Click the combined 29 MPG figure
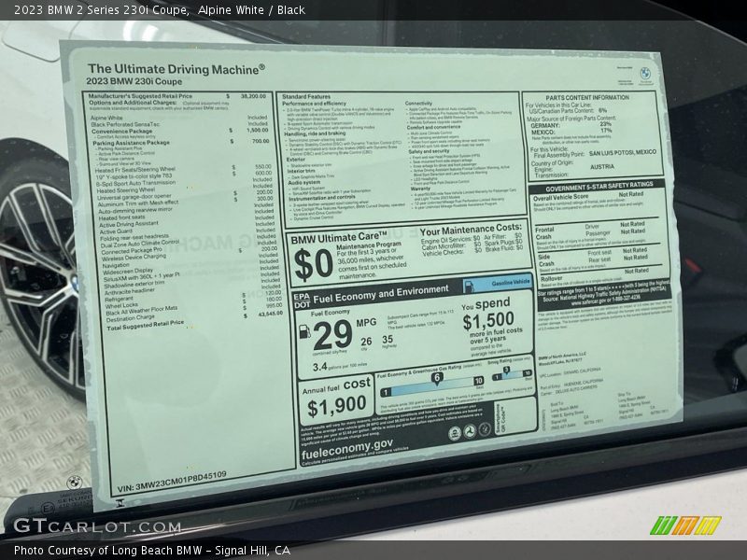The width and height of the screenshot is (747, 560). click(332, 336)
